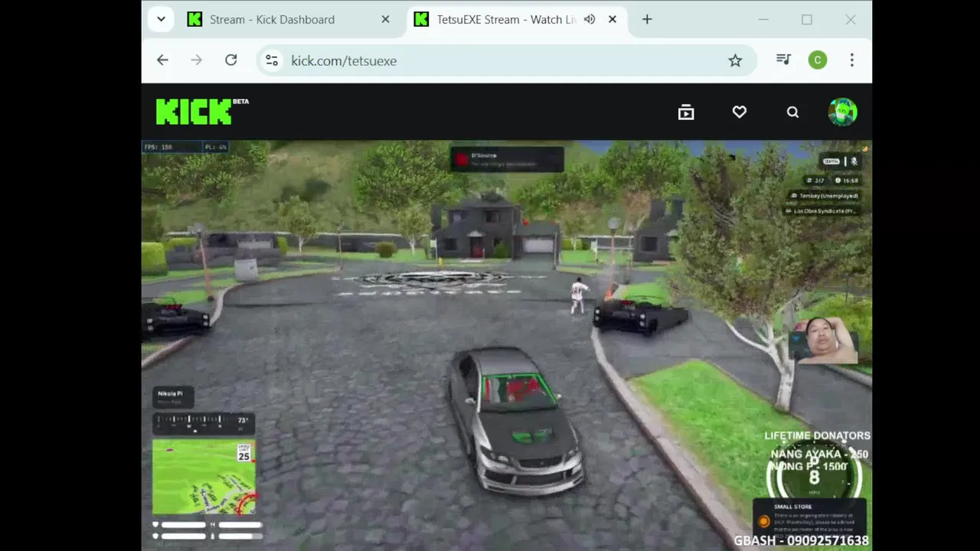Close the Chrome window

851,20
